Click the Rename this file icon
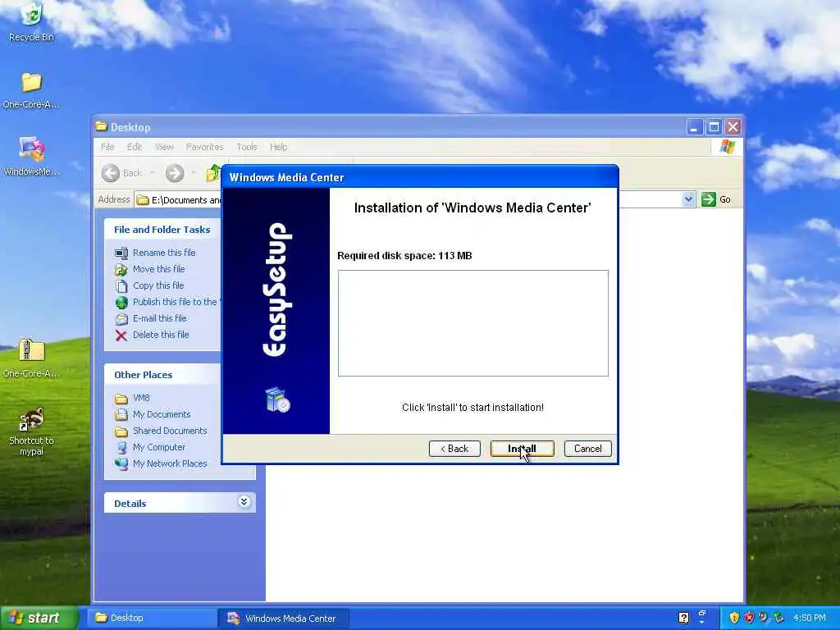This screenshot has width=840, height=630. [121, 253]
